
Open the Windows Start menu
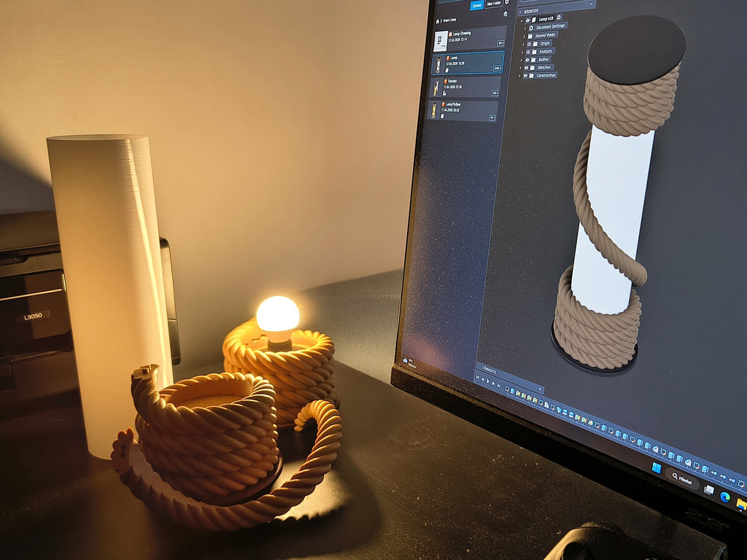point(657,467)
